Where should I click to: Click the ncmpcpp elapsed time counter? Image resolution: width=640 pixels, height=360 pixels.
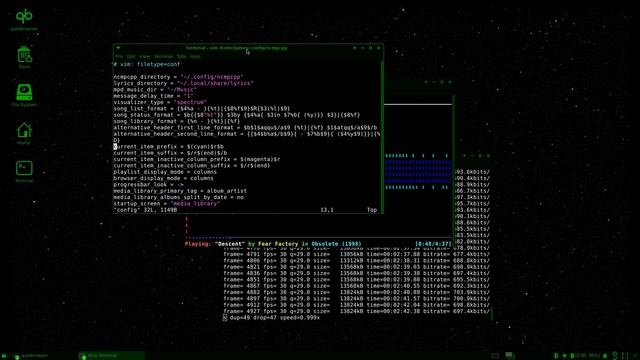click(x=433, y=244)
